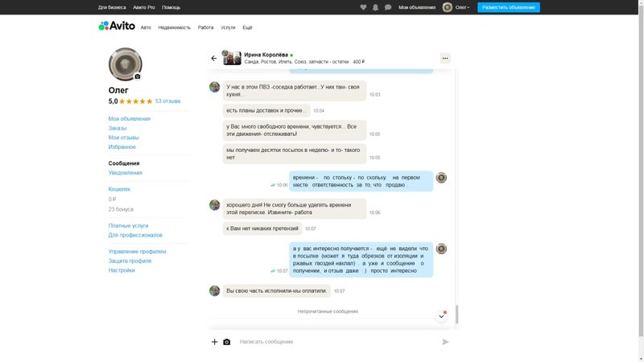Open Управление профилем in sidebar

(x=137, y=252)
